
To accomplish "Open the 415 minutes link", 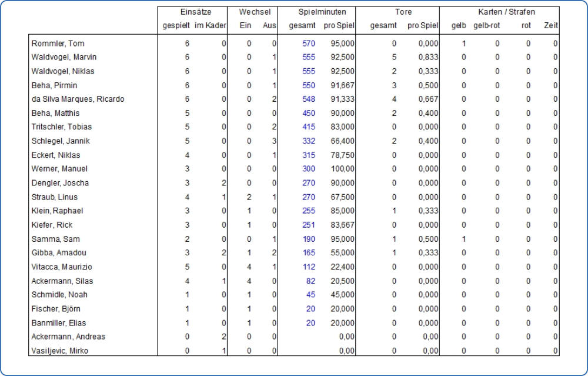I will coord(309,127).
